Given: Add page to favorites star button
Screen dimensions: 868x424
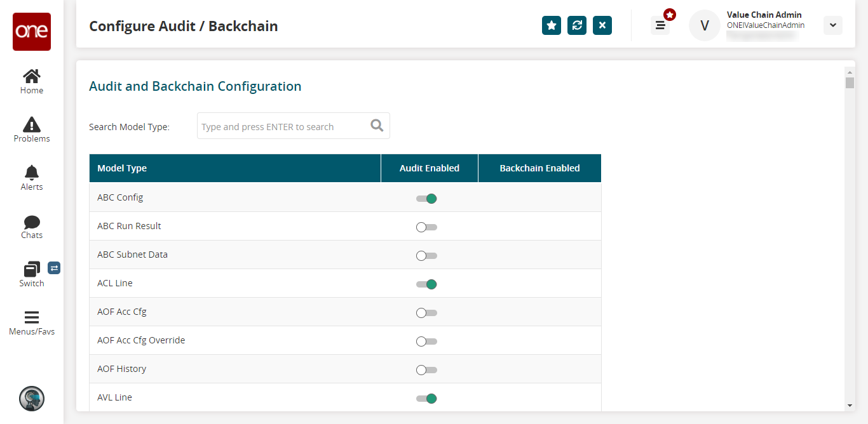Looking at the screenshot, I should 552,25.
